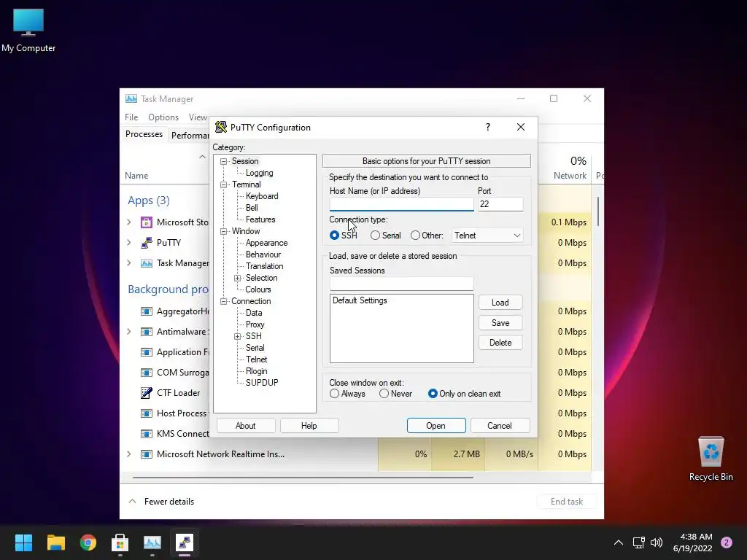Expand Microsoft Store row in Task Manager
Image resolution: width=747 pixels, height=560 pixels.
(x=129, y=222)
